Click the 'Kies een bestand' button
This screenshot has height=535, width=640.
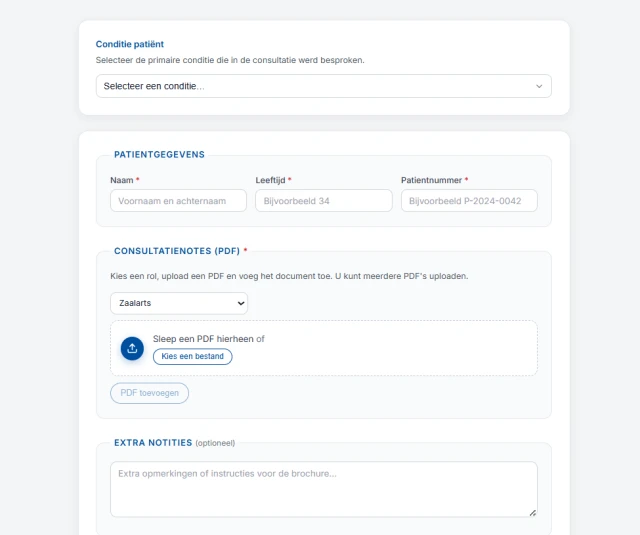(193, 356)
